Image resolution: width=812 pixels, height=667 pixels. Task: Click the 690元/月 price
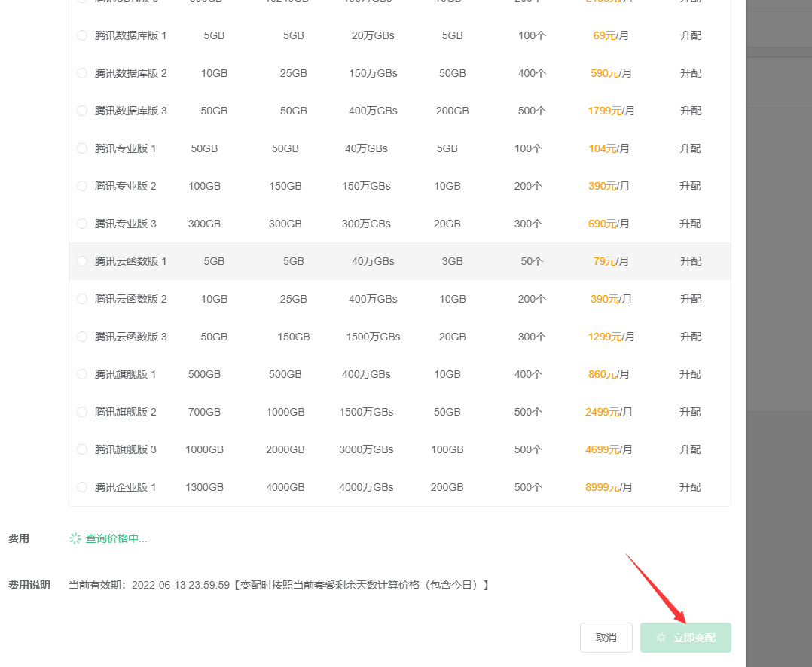609,224
